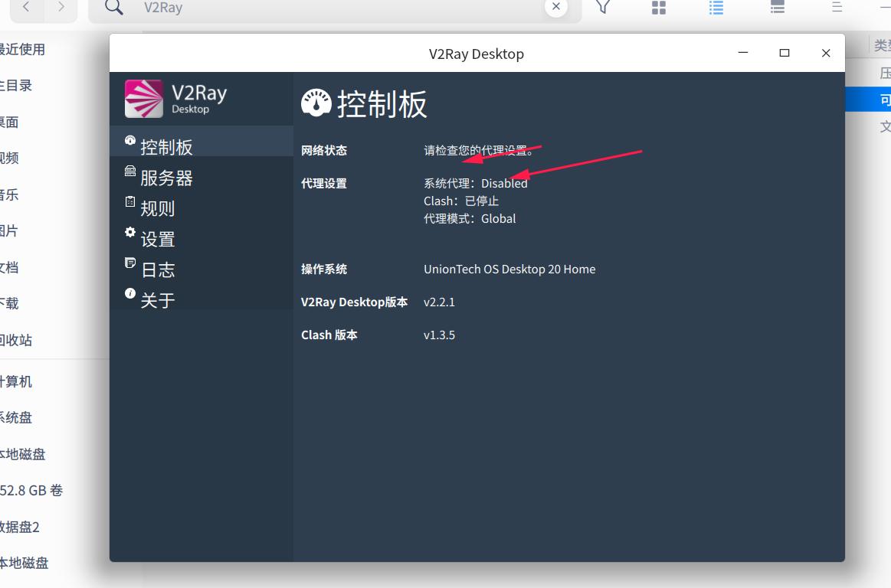Viewport: 891px width, 588px height.
Task: Open the file manager hamburger menu
Action: coord(837,7)
